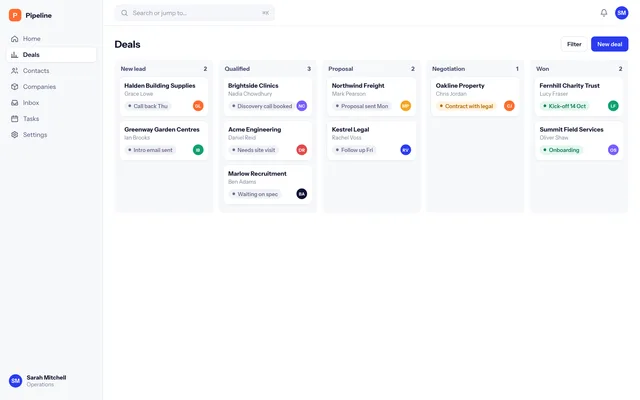Click the Proposal column header
The width and height of the screenshot is (640, 400).
coord(340,69)
